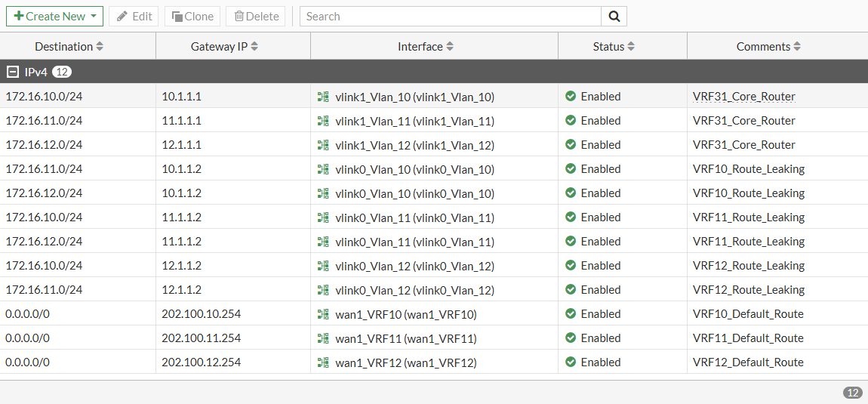
Task: Focus the Search input field
Action: (450, 17)
